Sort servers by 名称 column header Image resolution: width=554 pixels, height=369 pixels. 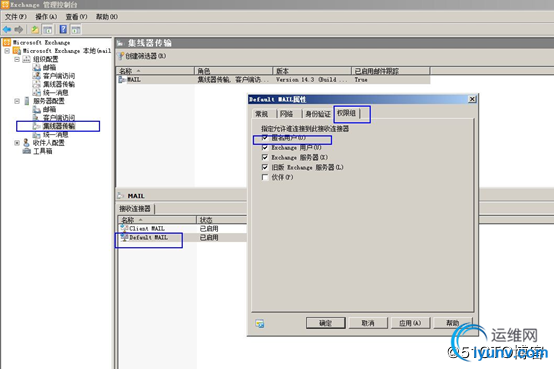(x=155, y=71)
